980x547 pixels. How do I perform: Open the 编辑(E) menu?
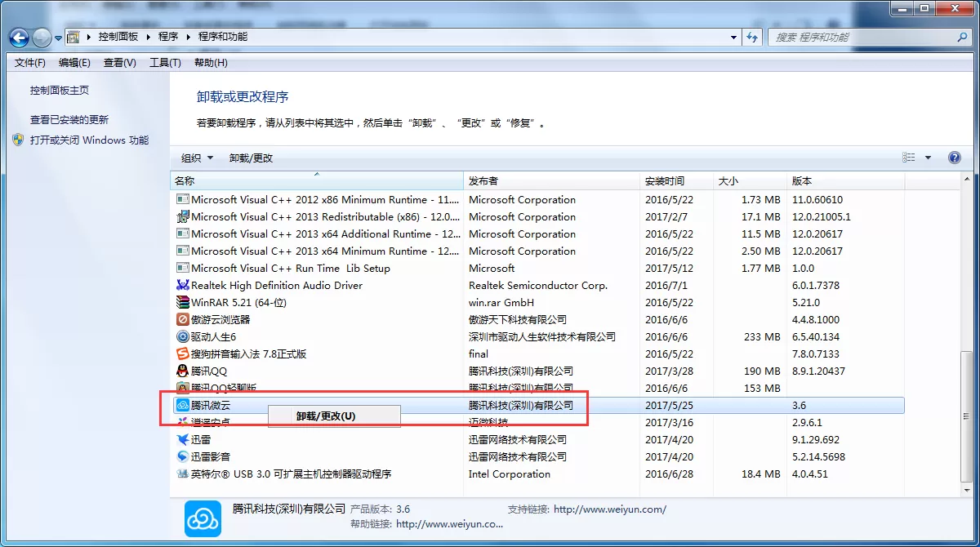[74, 63]
